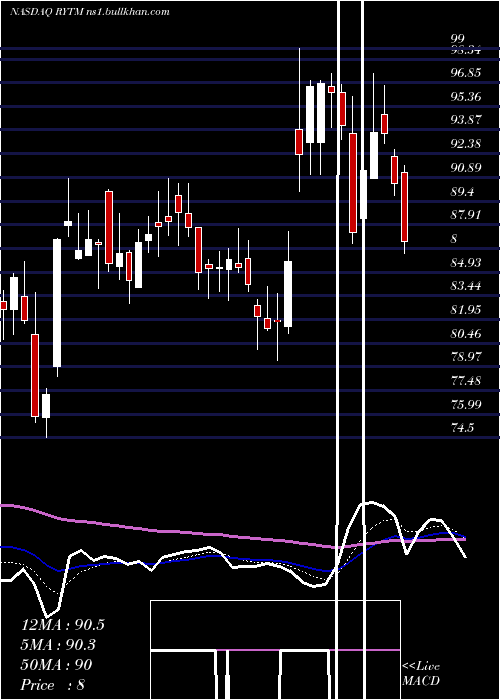Click the 96.85 price axis label
Image resolution: width=500 pixels, height=700 pixels.
[x=466, y=72]
